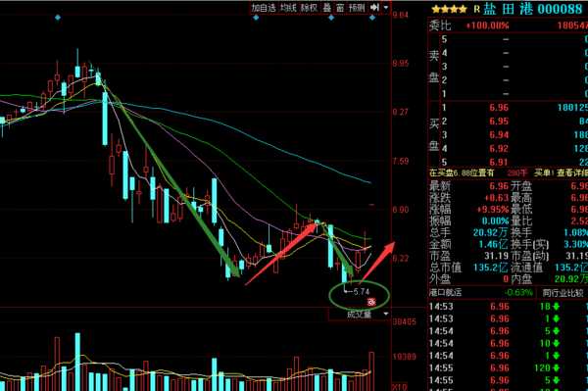Screen dimensions: 588x391
Task: Open the 成交量 indicator dropdown
Action: [386, 314]
